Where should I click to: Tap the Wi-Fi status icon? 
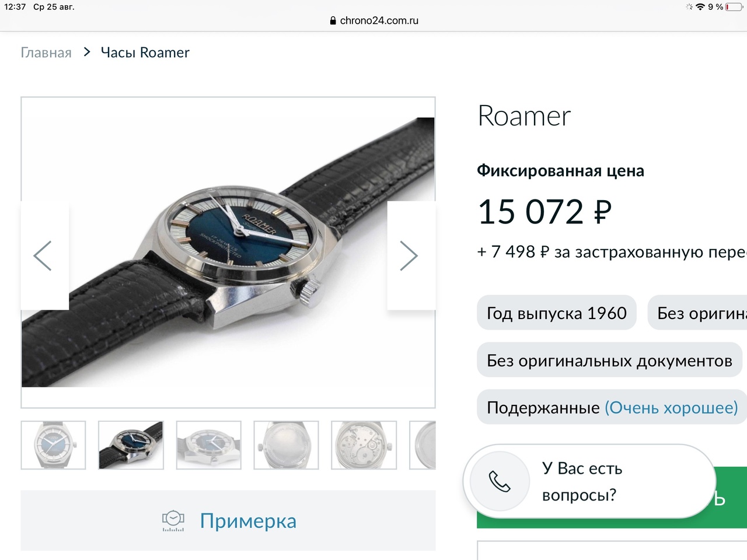[x=700, y=7]
